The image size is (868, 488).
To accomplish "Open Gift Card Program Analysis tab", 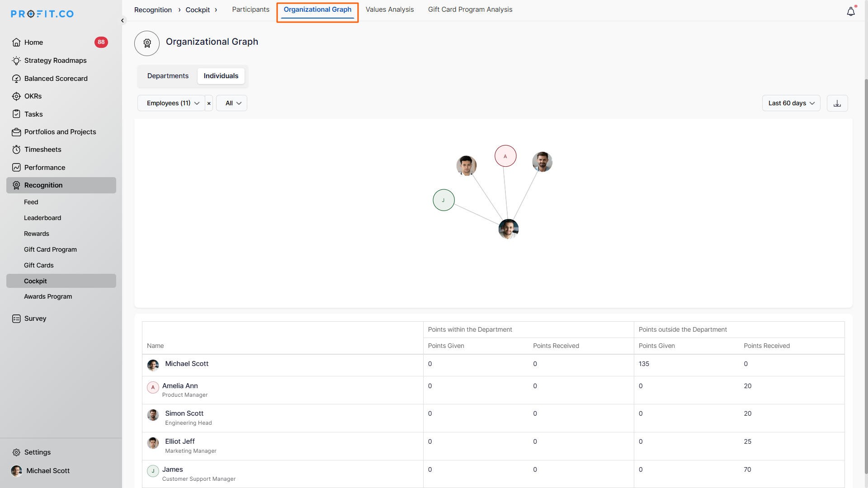I will [470, 9].
